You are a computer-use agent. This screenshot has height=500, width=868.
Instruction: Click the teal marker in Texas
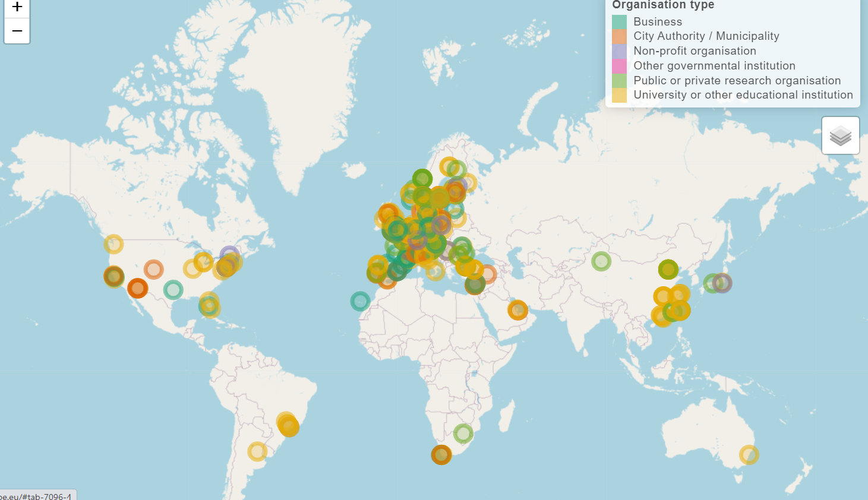(x=173, y=290)
